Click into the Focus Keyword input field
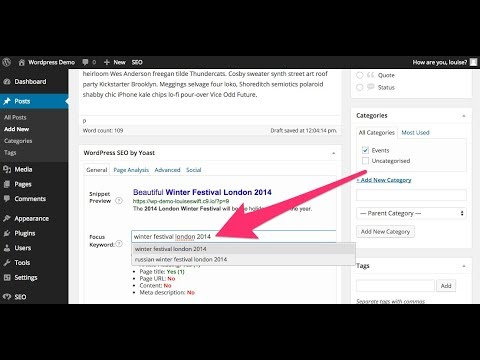 tap(233, 236)
